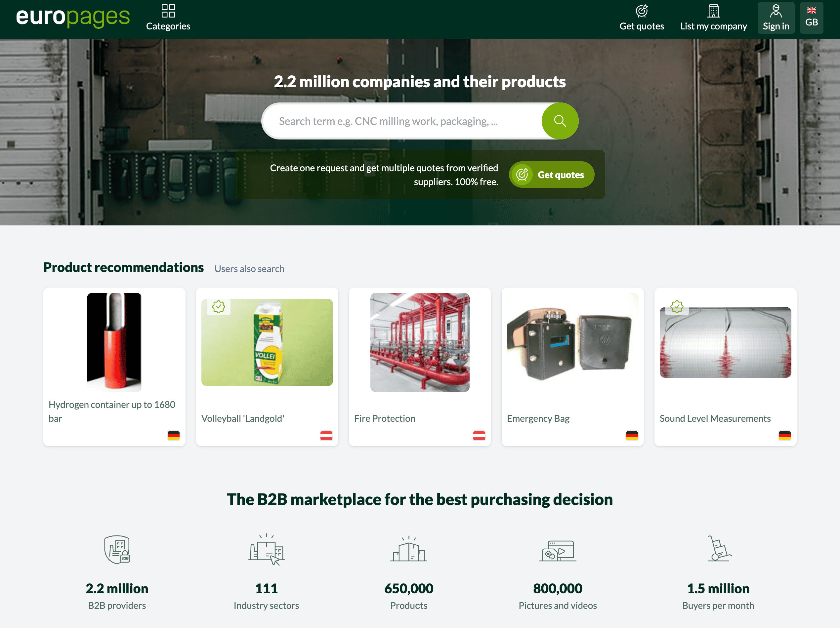
Task: Click the German flag on Hydrogen container card
Action: pos(174,436)
